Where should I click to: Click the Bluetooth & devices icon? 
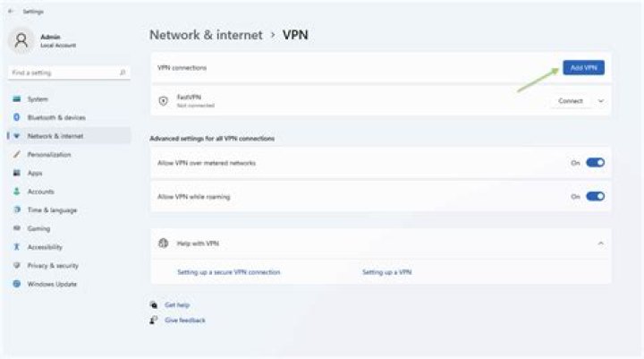point(17,117)
